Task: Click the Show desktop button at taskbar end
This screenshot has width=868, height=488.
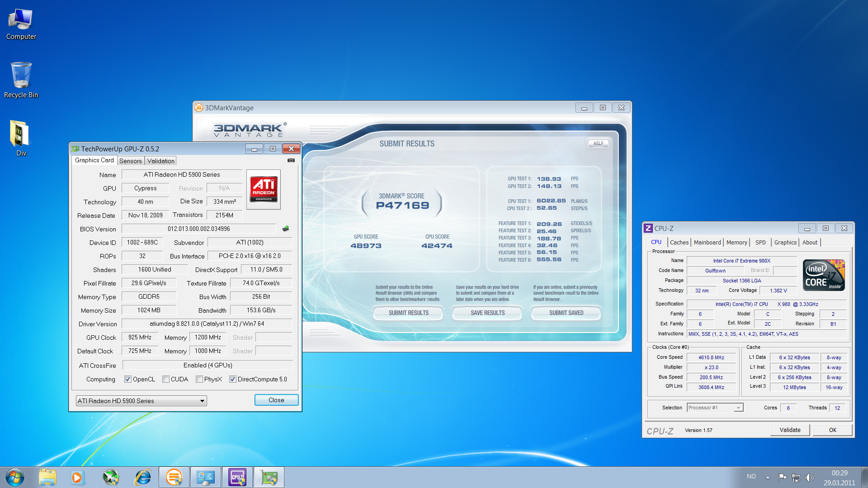Action: pos(864,477)
